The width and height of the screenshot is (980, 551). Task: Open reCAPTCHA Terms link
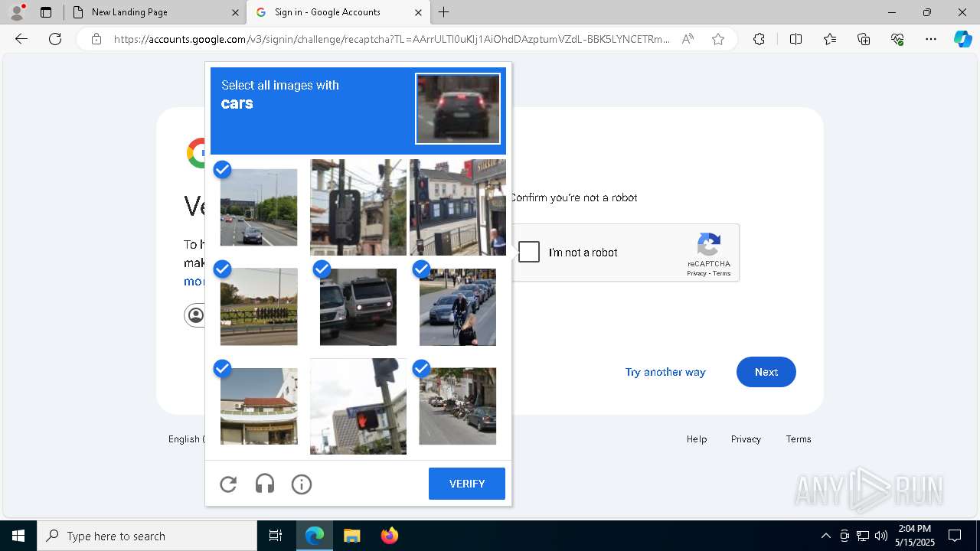(x=722, y=273)
